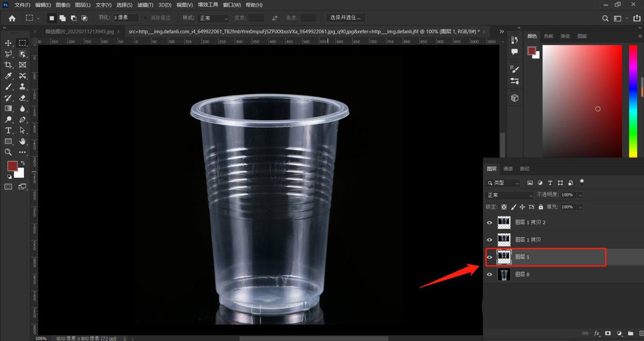Select the History Brush tool
The image size is (644, 341).
click(x=9, y=98)
